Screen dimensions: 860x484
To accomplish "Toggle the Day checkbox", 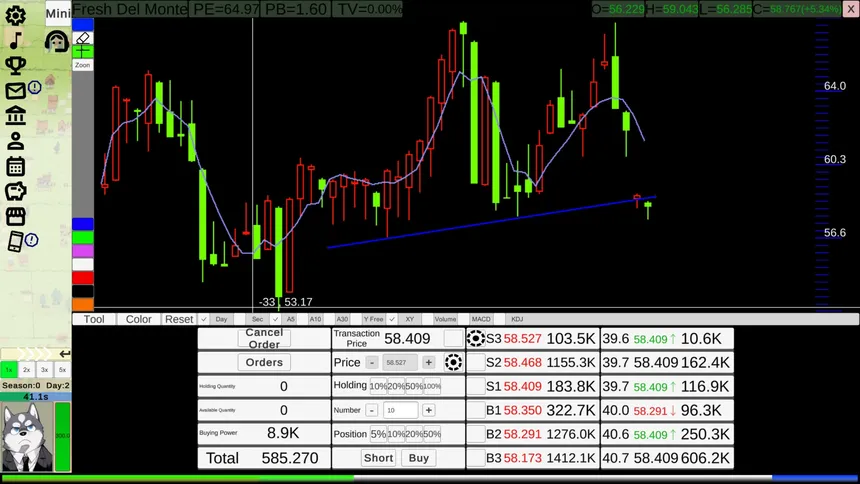I will 203,319.
